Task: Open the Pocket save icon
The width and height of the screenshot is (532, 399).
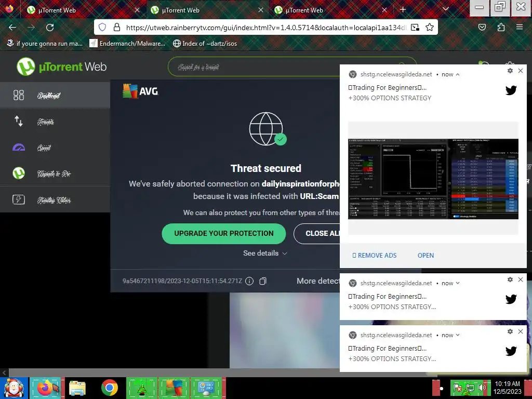Action: pyautogui.click(x=482, y=27)
